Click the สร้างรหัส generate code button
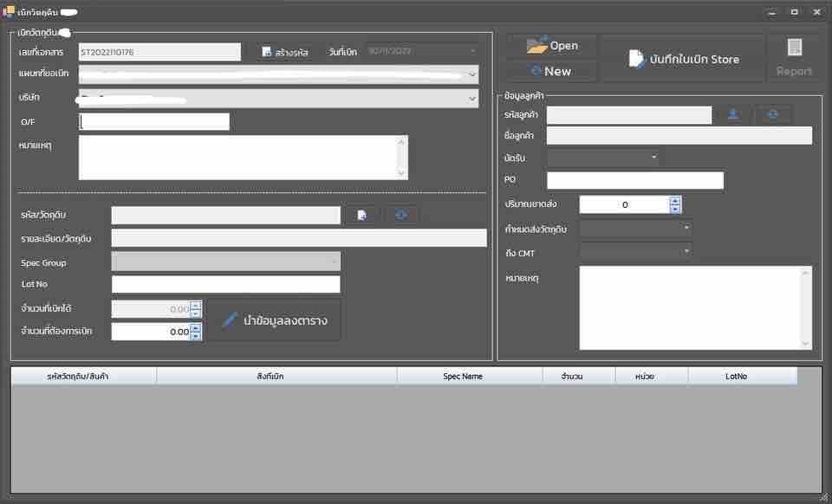 click(x=285, y=52)
